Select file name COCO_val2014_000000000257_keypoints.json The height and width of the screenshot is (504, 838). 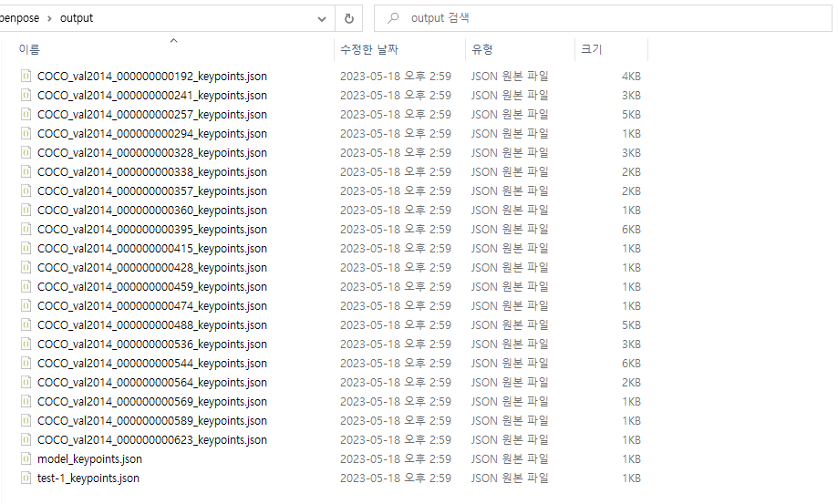[152, 115]
